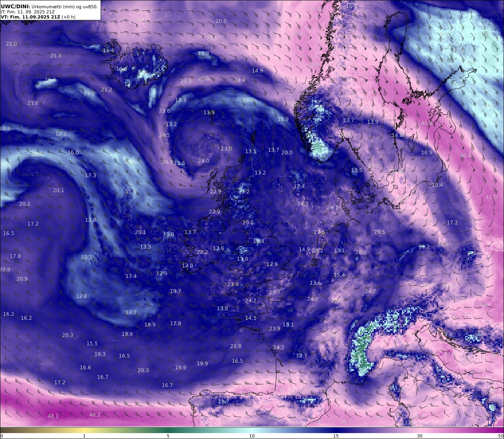Click the 24.0 value inside the cyclone

pos(204,161)
